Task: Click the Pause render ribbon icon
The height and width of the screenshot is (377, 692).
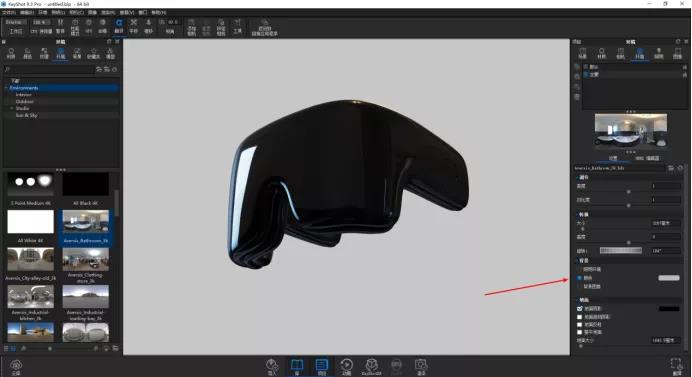Action: coord(60,26)
